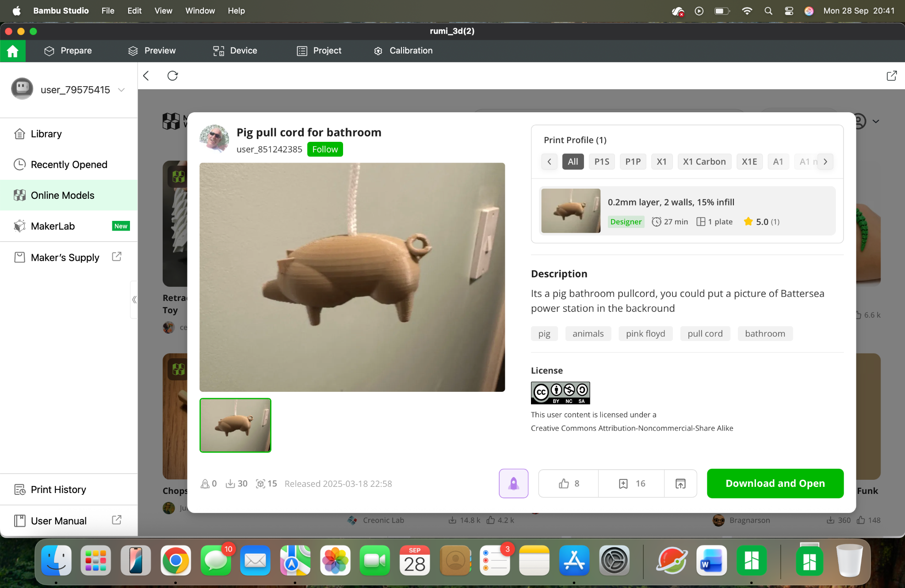Click the back arrow in browser bar
The height and width of the screenshot is (588, 905).
coord(146,76)
